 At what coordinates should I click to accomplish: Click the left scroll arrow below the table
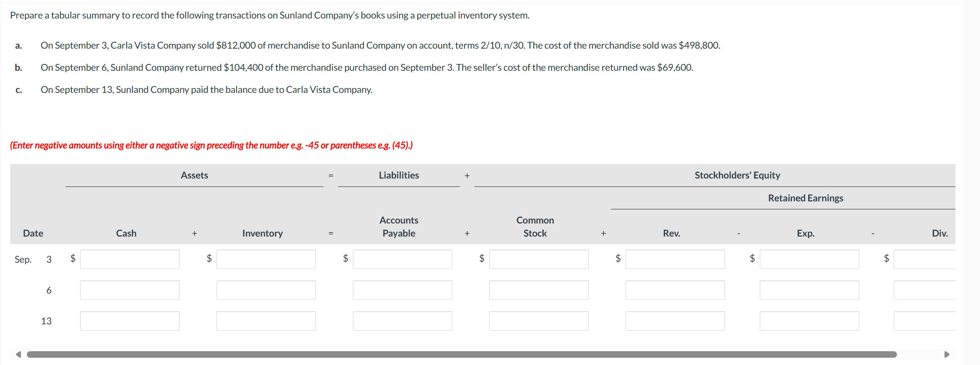click(18, 354)
